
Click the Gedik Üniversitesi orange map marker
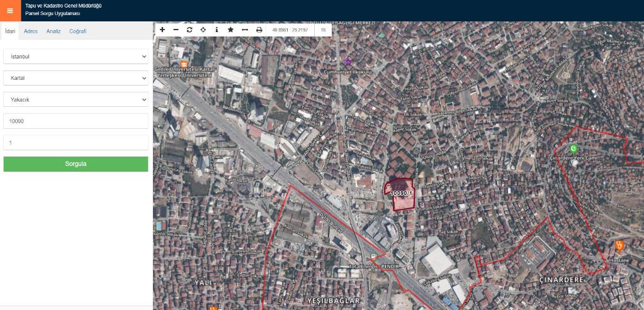point(184,64)
